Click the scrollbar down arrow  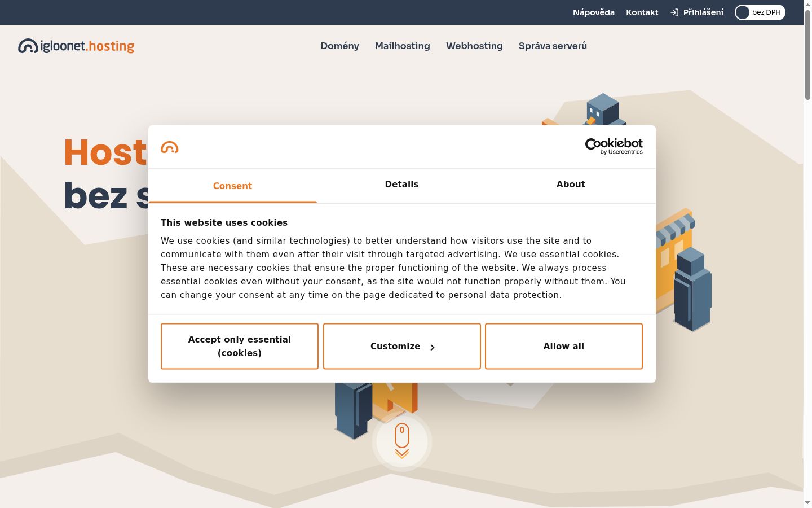point(807,503)
